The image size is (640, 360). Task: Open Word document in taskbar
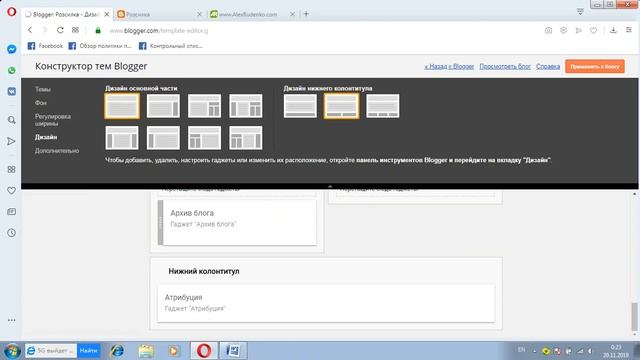point(233,351)
